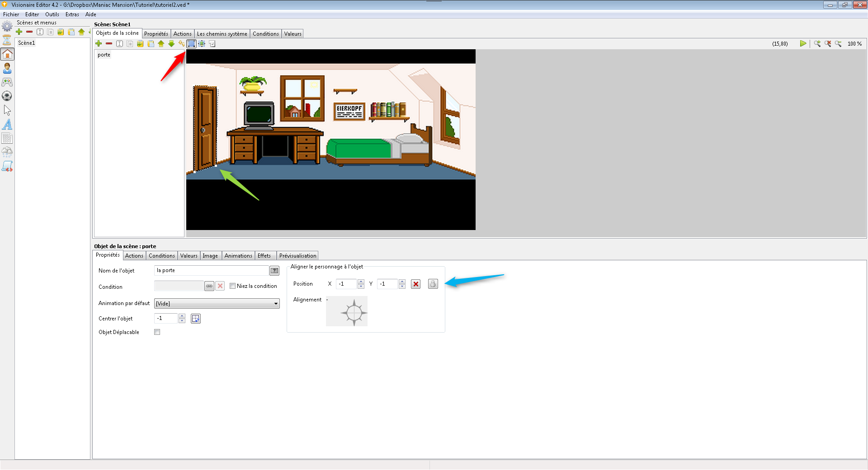868x470 pixels.
Task: Open the game controller interfaces section
Action: [7, 82]
